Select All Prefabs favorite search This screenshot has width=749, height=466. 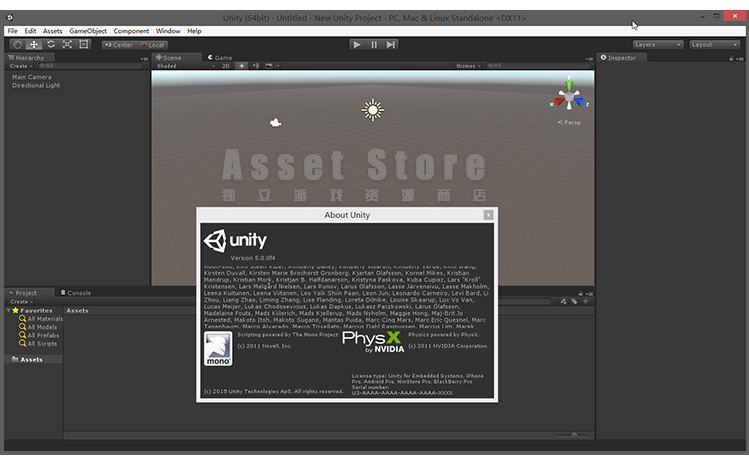39,335
